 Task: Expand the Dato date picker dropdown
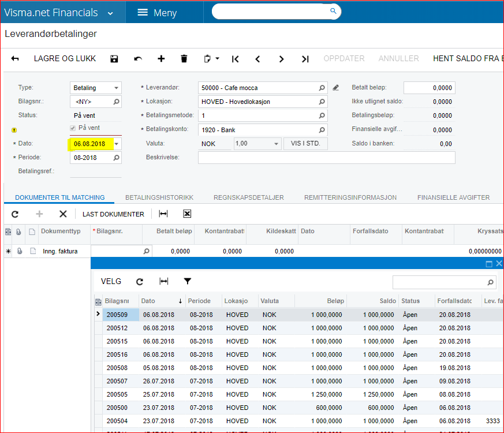[117, 144]
